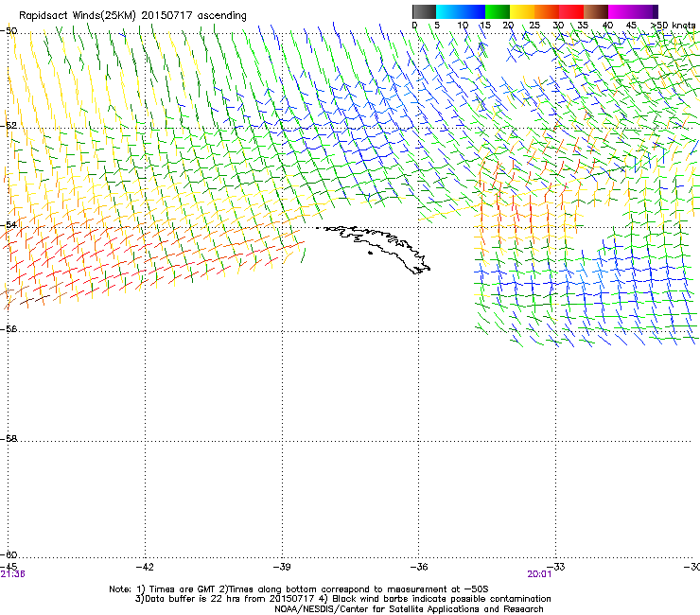Click the purple '21:36' swath time label
700x615 pixels.
(x=12, y=574)
